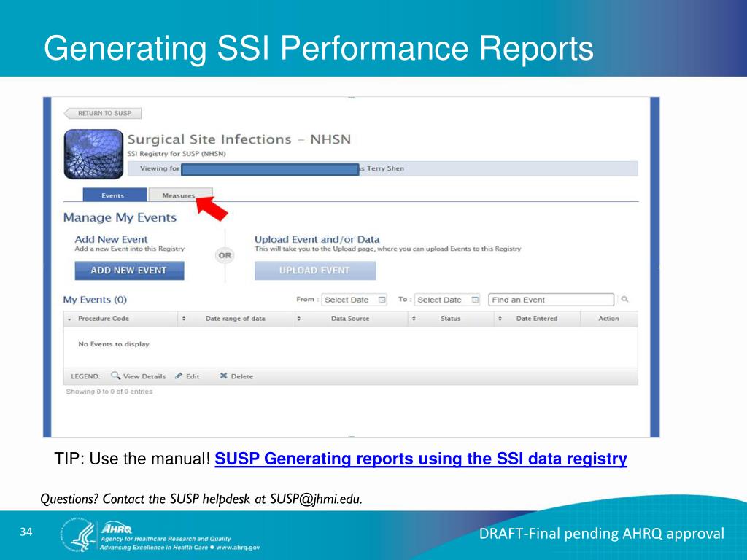Click the Find an Event search box

551,300
